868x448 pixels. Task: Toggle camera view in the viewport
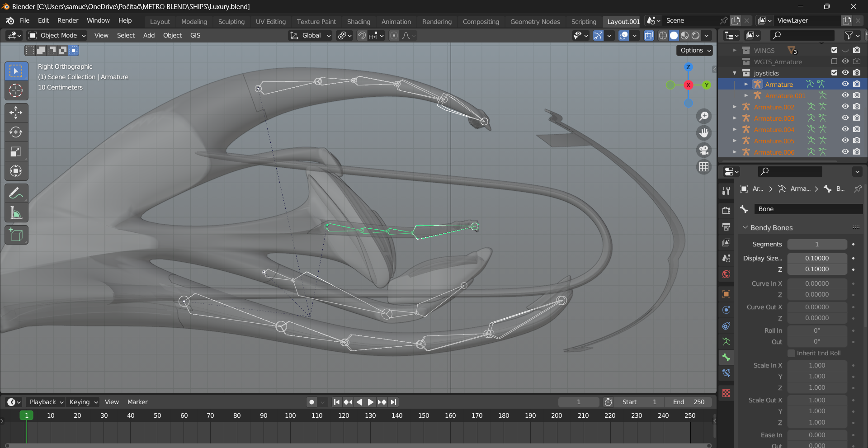click(704, 150)
